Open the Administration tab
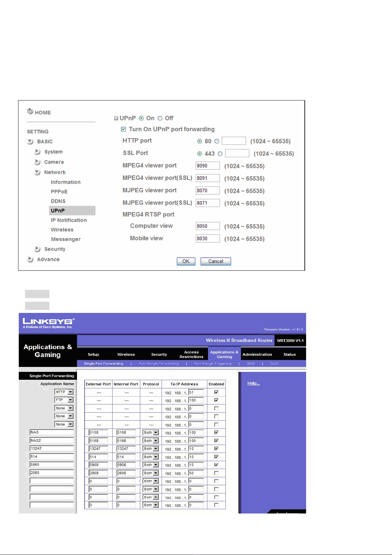392x555 pixels. coord(257,354)
